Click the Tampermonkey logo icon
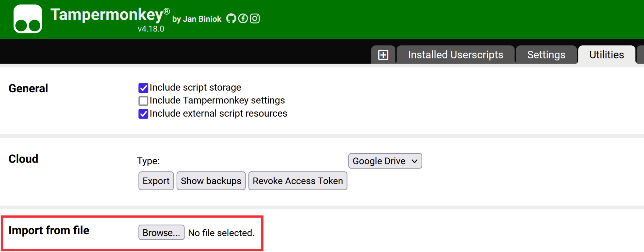 (x=28, y=19)
